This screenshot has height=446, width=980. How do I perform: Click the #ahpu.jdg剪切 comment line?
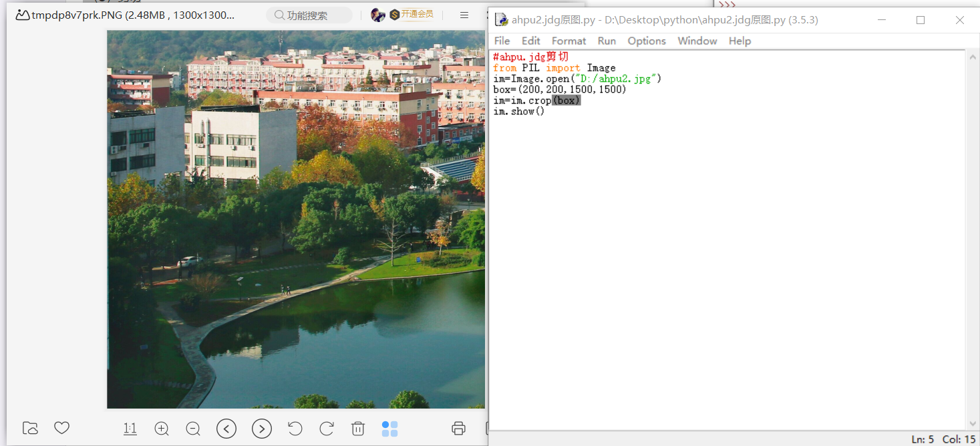click(x=531, y=57)
